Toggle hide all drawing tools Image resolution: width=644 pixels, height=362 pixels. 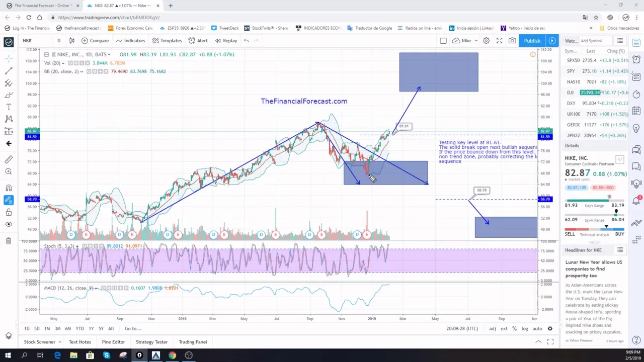(9, 224)
